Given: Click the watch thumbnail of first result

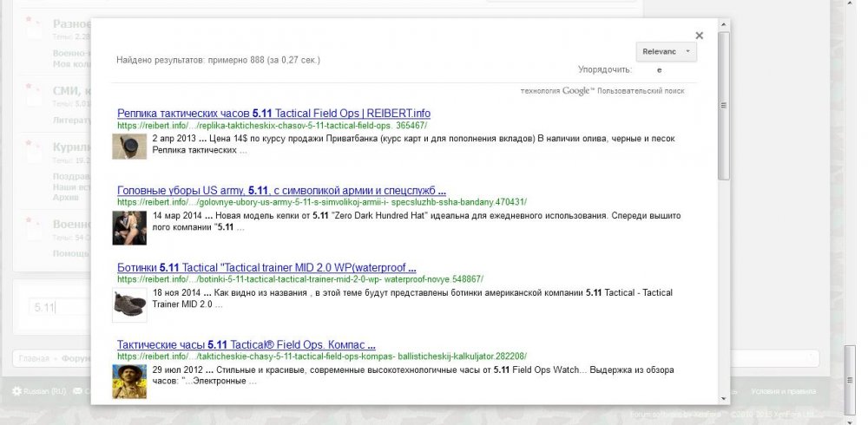Looking at the screenshot, I should pos(129,147).
